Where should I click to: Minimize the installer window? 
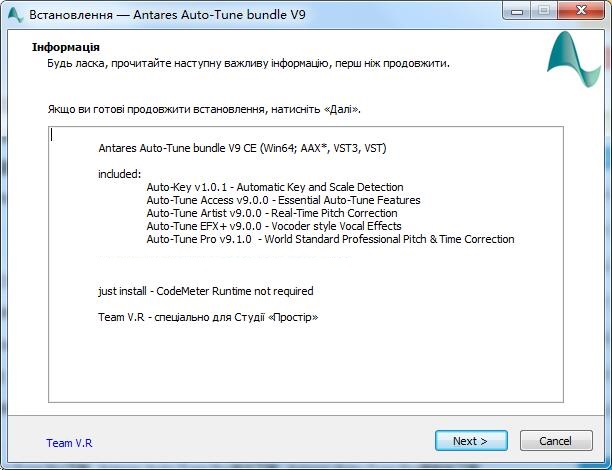517,11
